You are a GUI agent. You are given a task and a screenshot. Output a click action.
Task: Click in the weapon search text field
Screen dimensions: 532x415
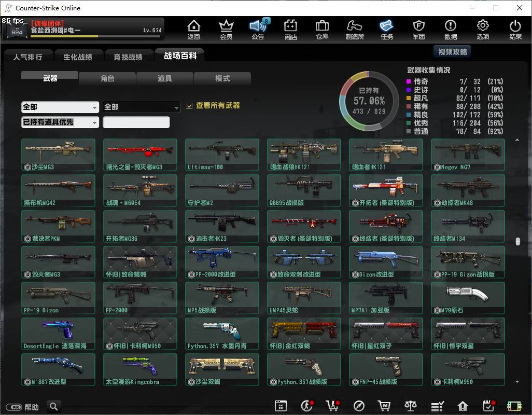coord(136,122)
